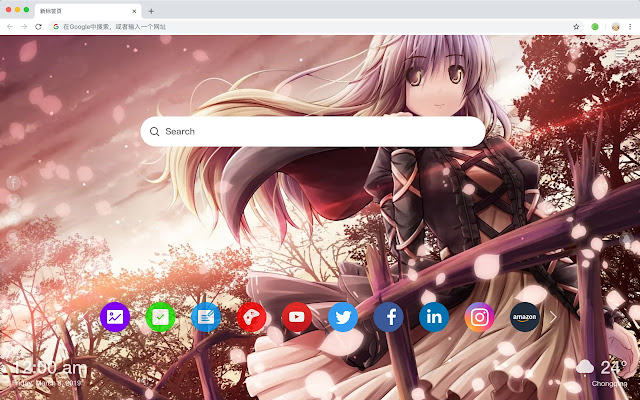
Task: Open the Chrome profile avatar
Action: point(616,27)
